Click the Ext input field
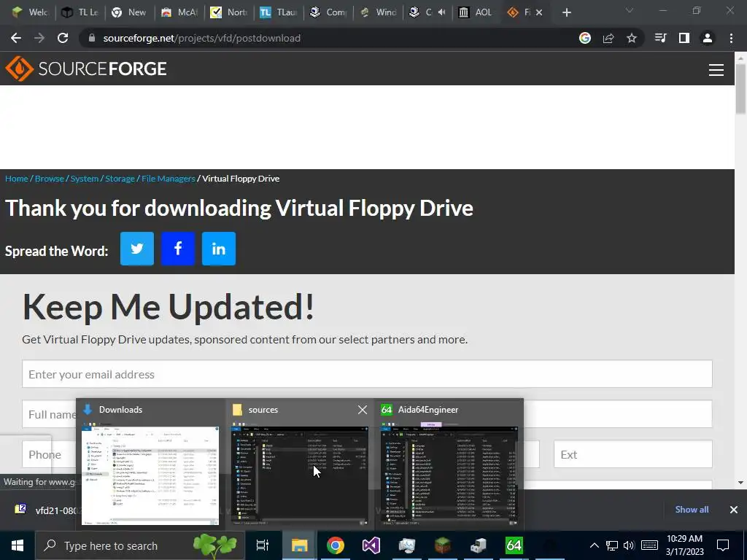 click(632, 454)
